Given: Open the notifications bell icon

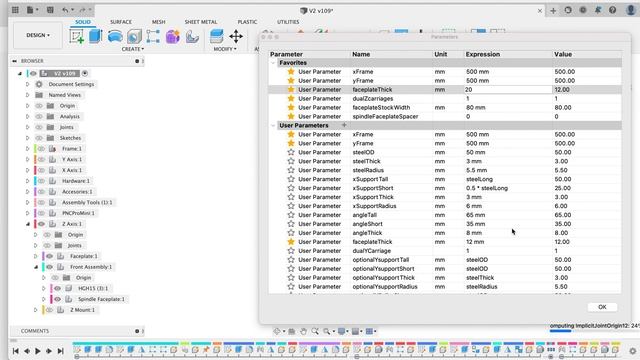Looking at the screenshot, I should pos(598,10).
